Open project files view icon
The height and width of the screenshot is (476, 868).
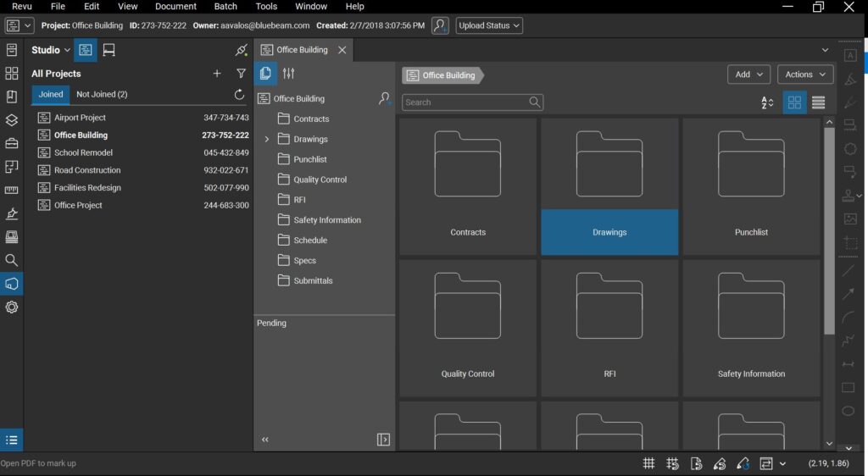pos(265,74)
